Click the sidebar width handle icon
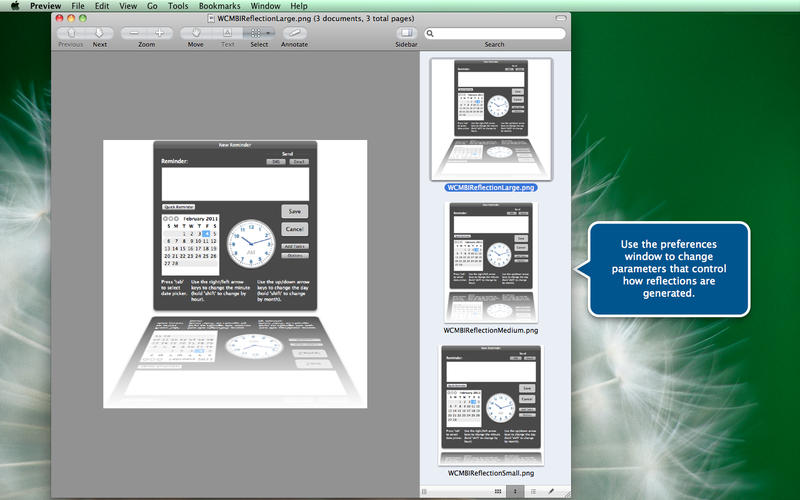This screenshot has height=500, width=800. tap(424, 491)
